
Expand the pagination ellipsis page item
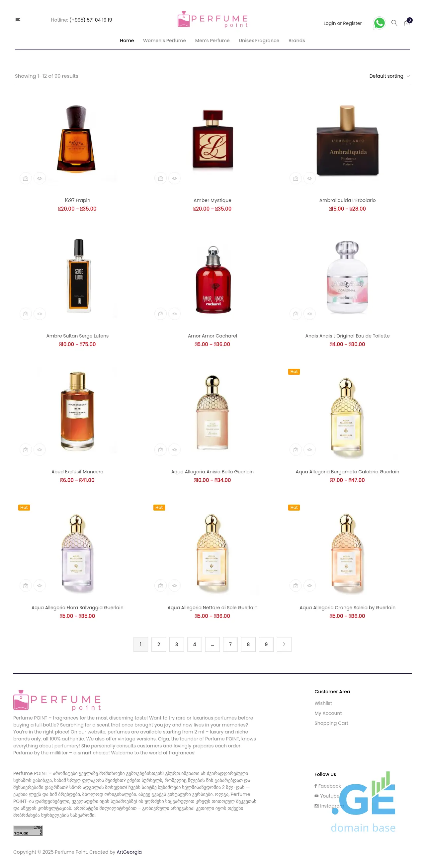tap(212, 644)
